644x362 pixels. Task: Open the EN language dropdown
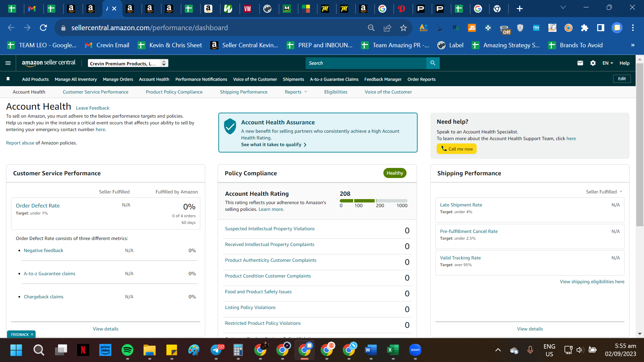[607, 63]
